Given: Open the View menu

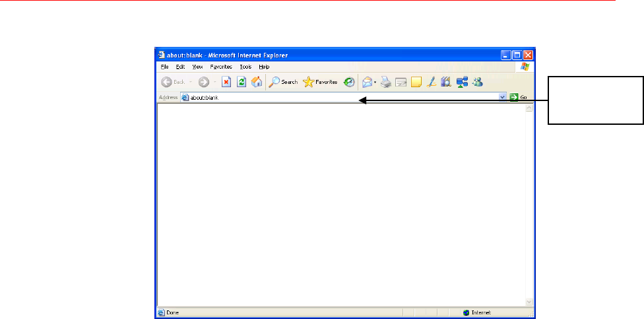Looking at the screenshot, I should pyautogui.click(x=197, y=67).
